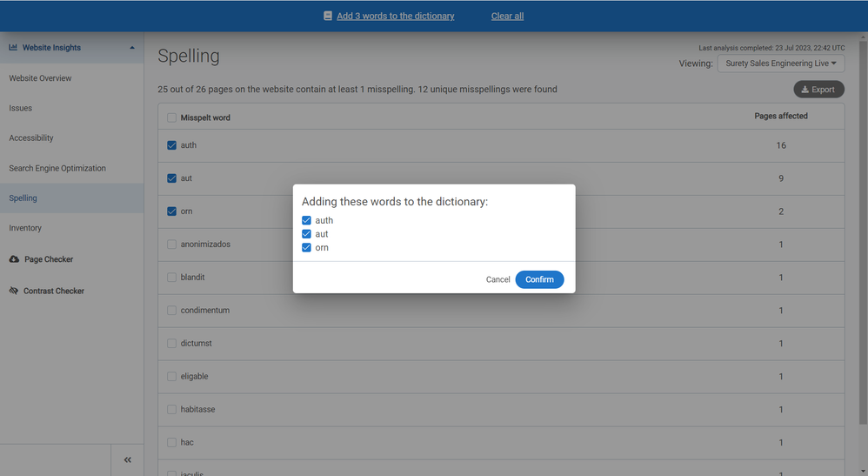
Task: Open Page Checker in the sidebar
Action: (x=49, y=259)
